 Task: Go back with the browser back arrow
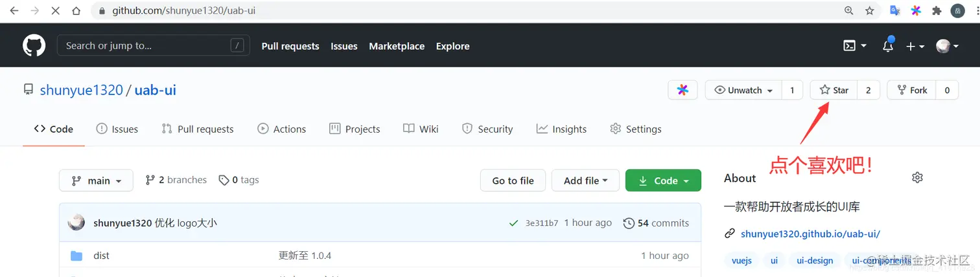coord(14,11)
